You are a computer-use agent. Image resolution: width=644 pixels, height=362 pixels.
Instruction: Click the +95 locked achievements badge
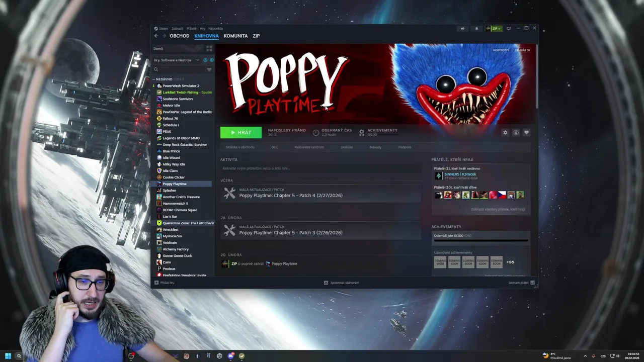510,262
